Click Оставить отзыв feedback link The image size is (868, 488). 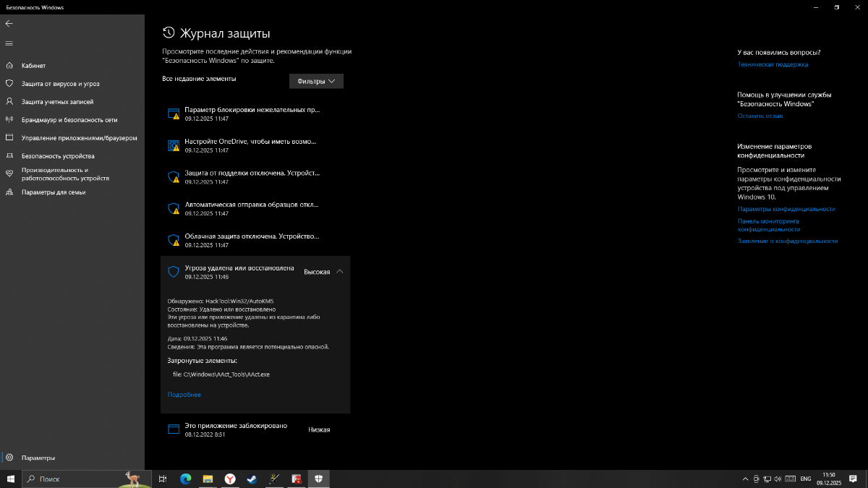point(760,116)
